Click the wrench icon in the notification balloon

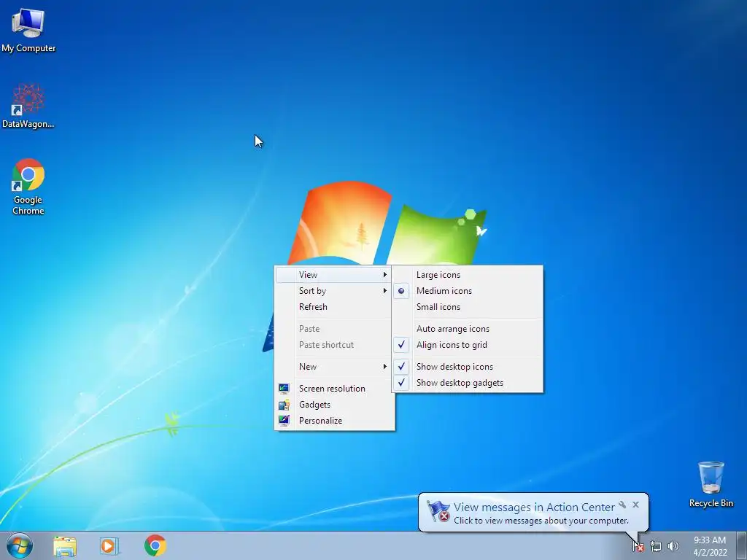(x=622, y=505)
